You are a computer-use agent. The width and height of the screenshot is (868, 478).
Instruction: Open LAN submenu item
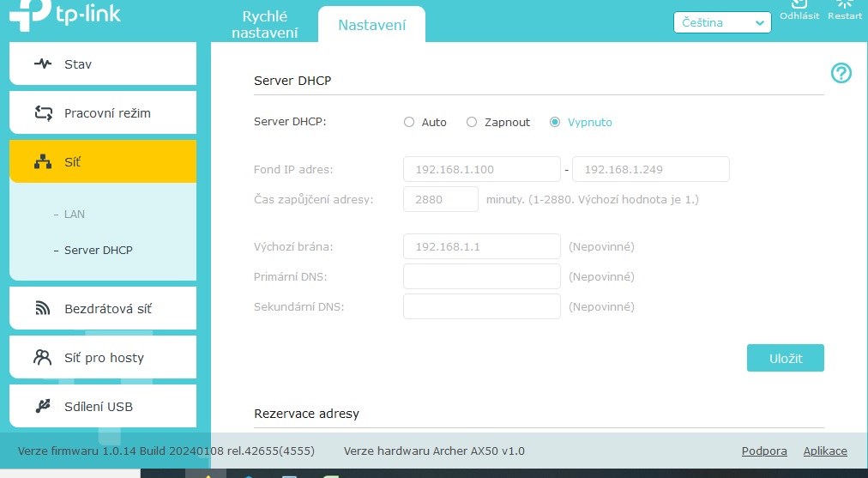pyautogui.click(x=75, y=215)
